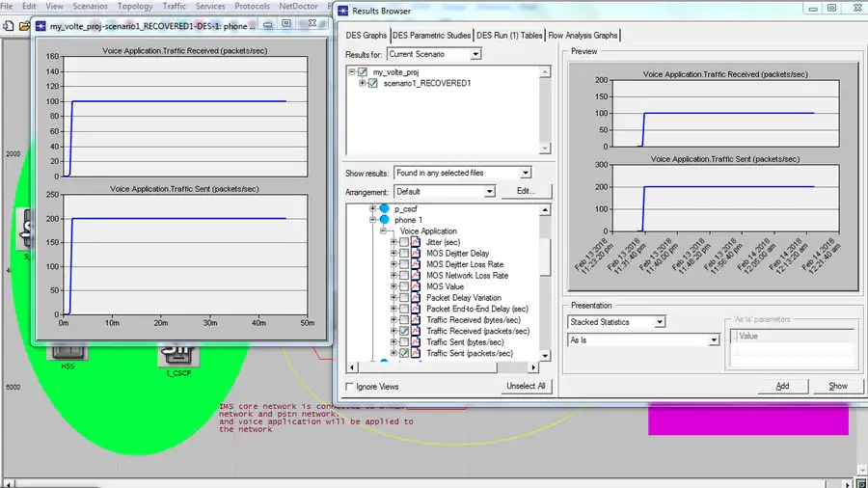Uncheck the scenario1_RECOVERED1 checkbox
868x488 pixels.
click(x=373, y=83)
